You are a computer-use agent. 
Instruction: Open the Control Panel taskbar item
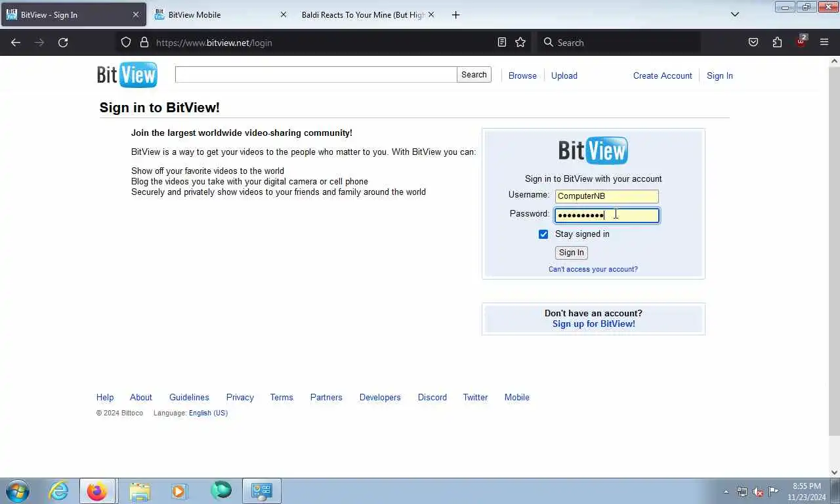pyautogui.click(x=262, y=491)
